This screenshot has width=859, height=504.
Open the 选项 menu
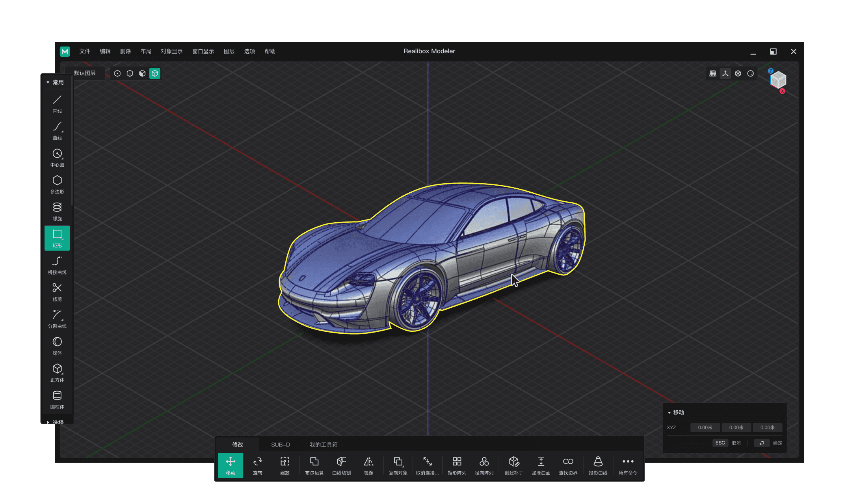249,51
